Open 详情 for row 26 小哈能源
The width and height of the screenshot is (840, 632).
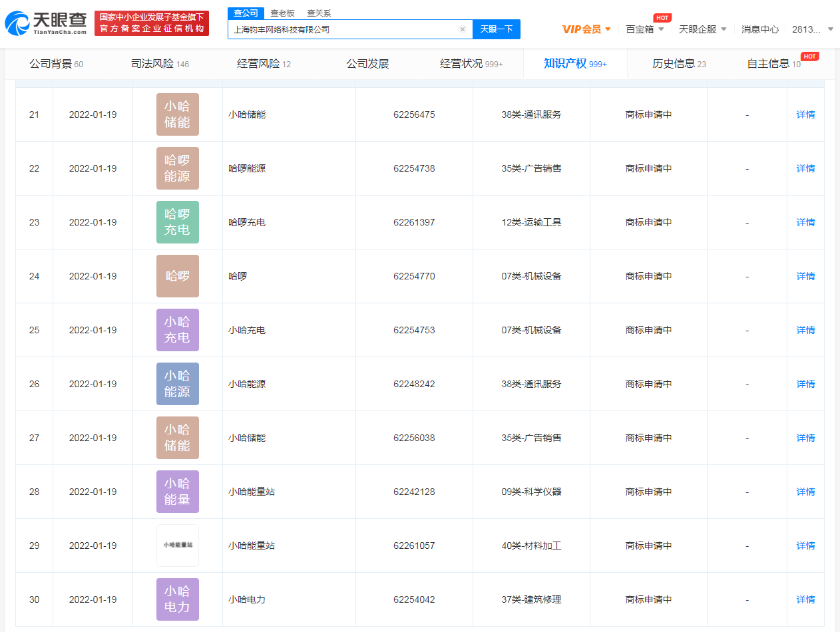(805, 384)
